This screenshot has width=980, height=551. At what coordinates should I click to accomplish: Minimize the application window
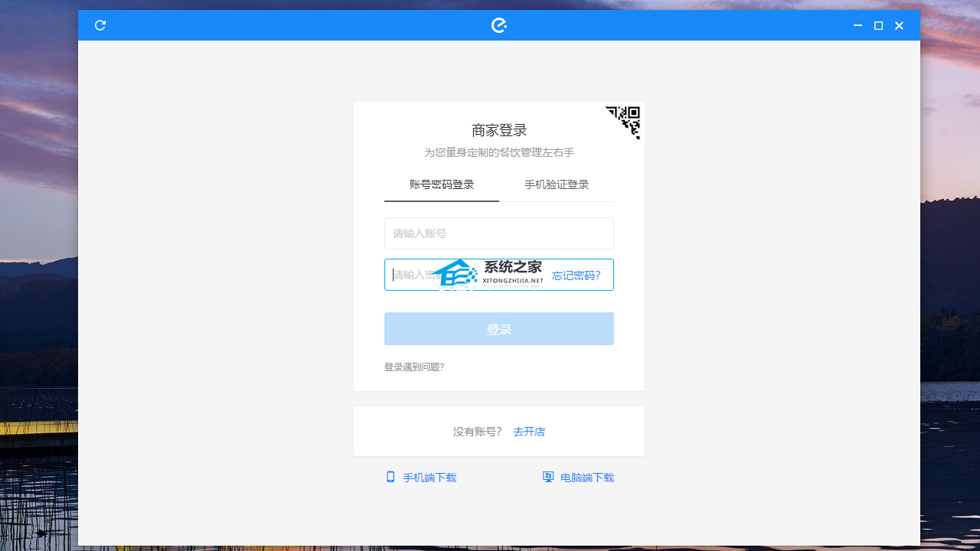[x=857, y=25]
